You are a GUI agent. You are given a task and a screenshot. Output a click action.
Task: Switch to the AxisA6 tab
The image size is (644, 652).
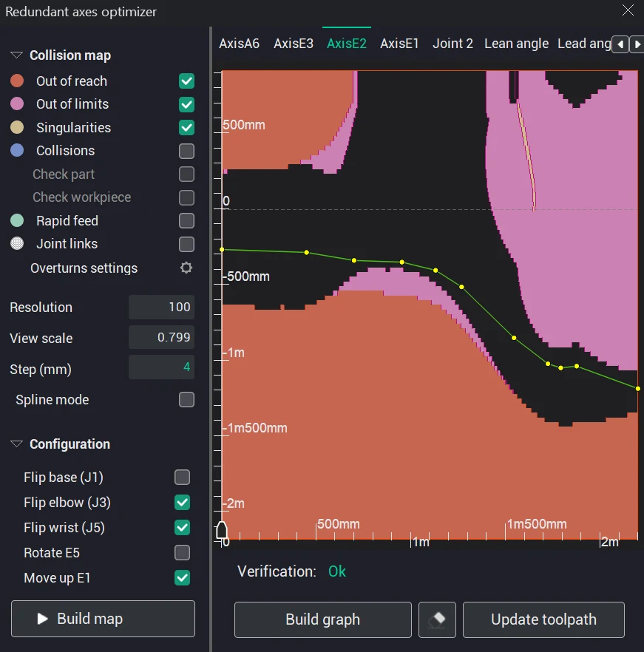[240, 43]
